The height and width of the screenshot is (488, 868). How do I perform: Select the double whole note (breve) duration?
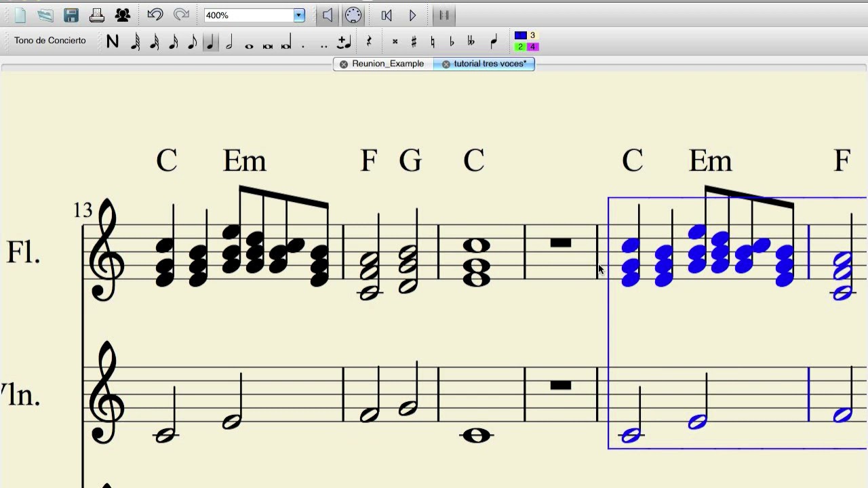click(268, 46)
